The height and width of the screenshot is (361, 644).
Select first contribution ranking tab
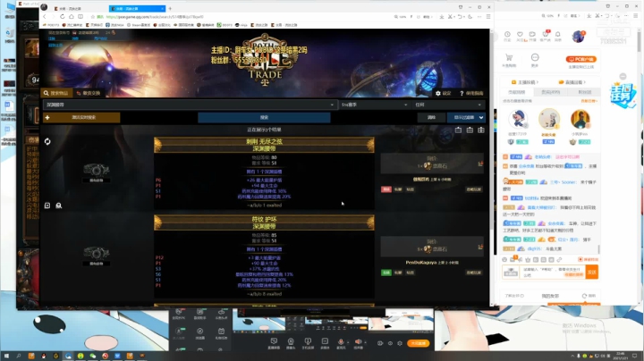[x=516, y=92]
